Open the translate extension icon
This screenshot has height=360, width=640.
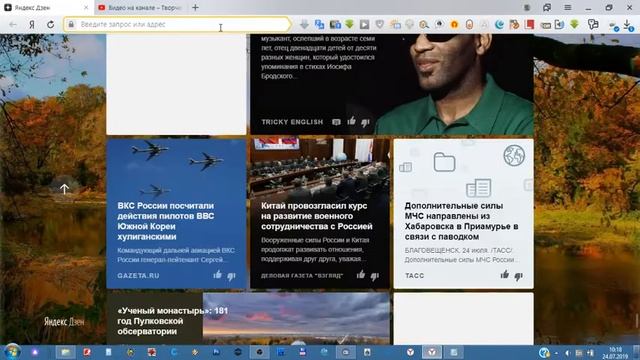pos(319,24)
